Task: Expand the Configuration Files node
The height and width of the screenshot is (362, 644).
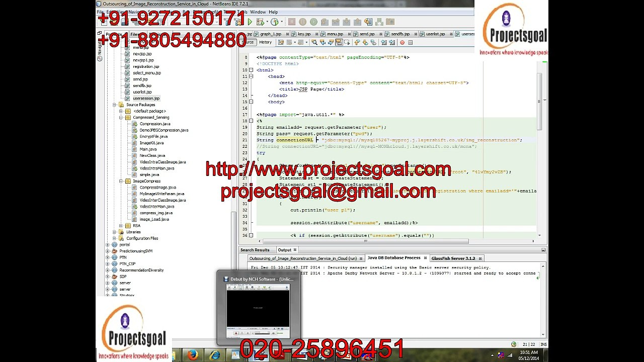Action: (114, 238)
